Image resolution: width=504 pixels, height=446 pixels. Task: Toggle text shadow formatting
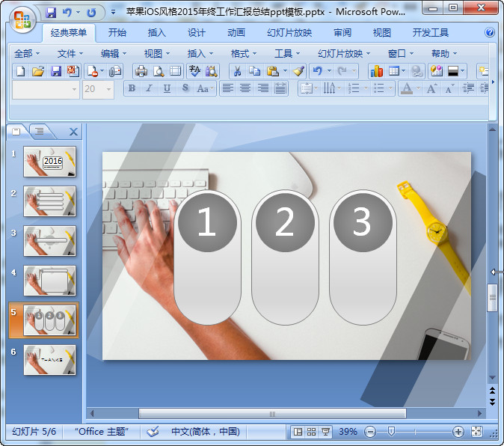pos(185,88)
